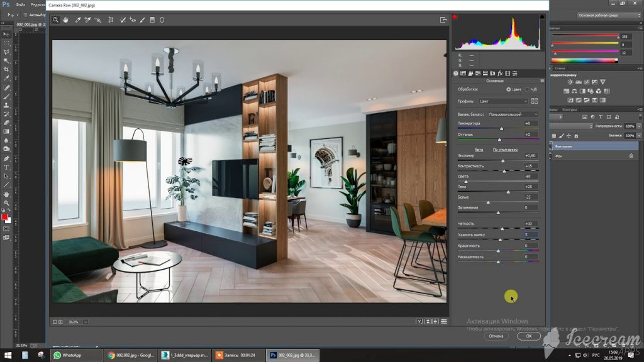Open the Tone Curve panel icon
Viewport: 644px width, 362px height.
pyautogui.click(x=464, y=74)
